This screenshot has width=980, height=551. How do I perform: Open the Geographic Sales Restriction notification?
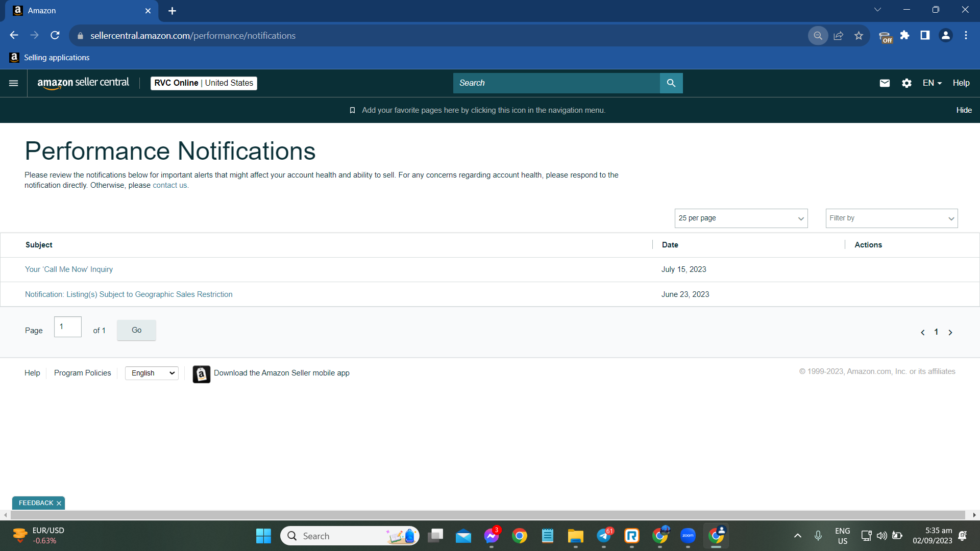coord(129,294)
